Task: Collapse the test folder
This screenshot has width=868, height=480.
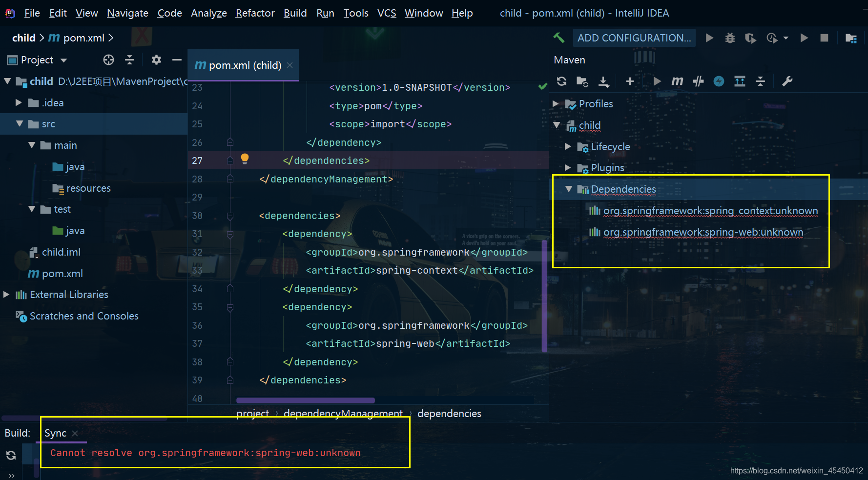Action: (x=32, y=209)
